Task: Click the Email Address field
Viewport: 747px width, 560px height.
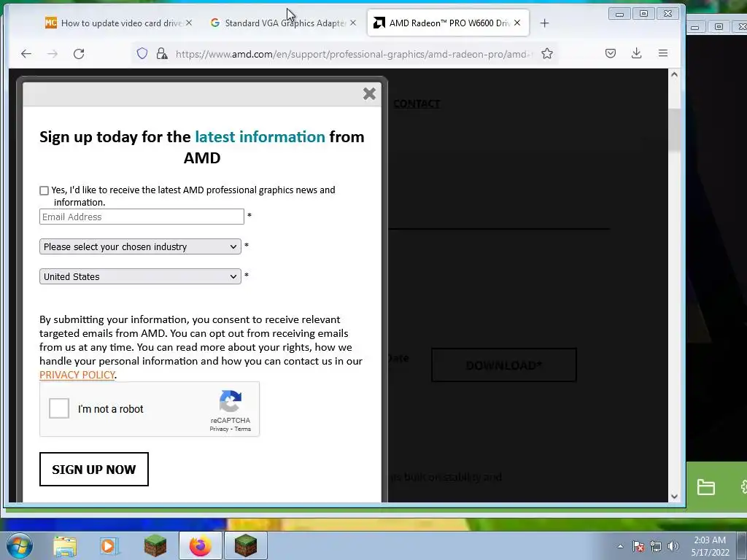Action: click(142, 217)
